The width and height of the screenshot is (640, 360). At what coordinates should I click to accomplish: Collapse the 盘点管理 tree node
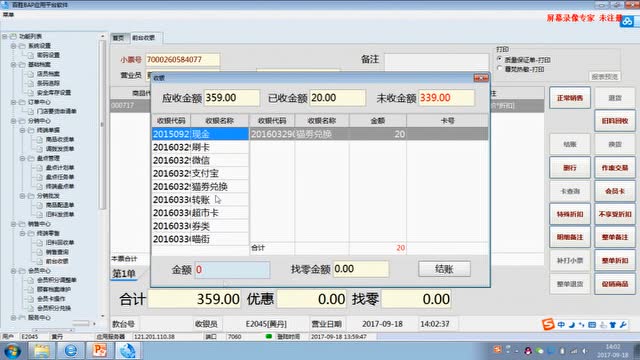[x=22, y=158]
